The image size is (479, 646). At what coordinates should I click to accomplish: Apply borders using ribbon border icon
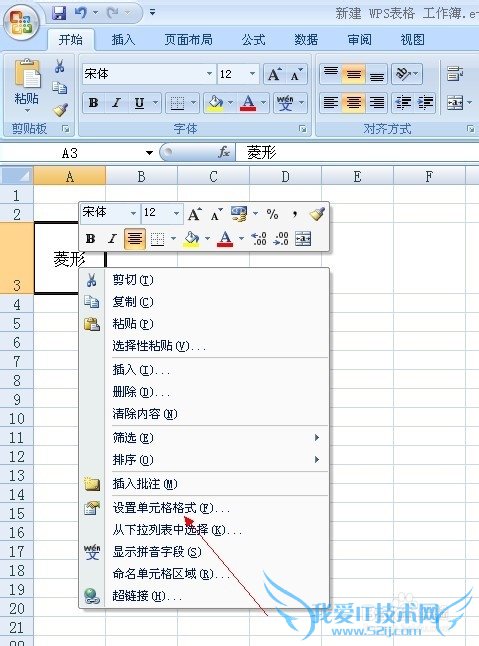(178, 103)
